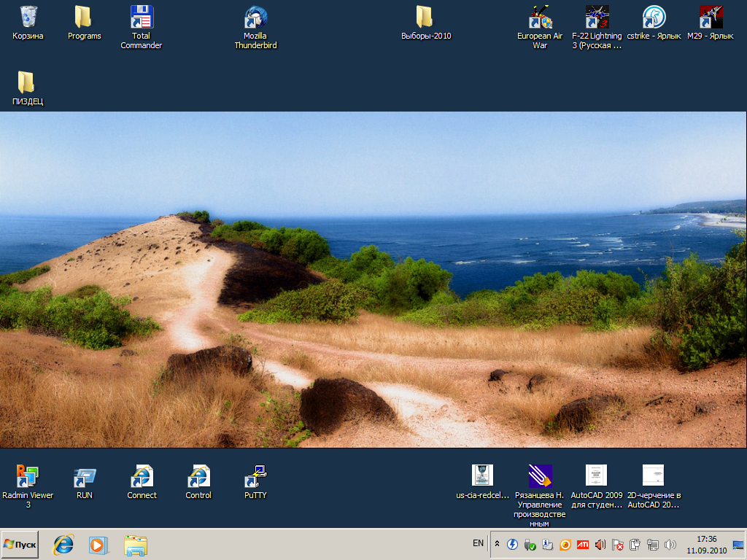Open the cstrike shortcut

[x=654, y=16]
